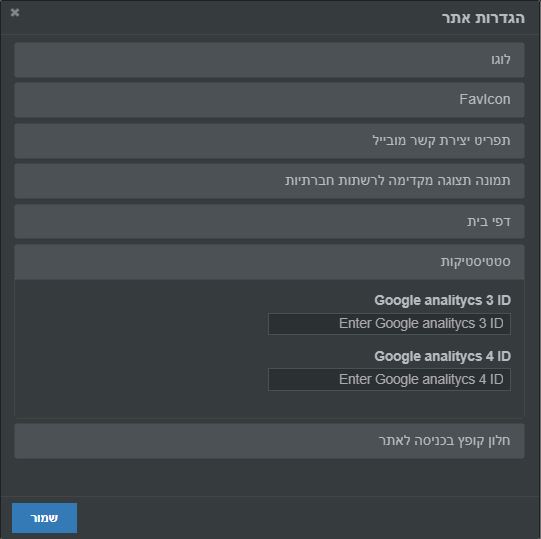Expand the לוגו section

[269, 60]
